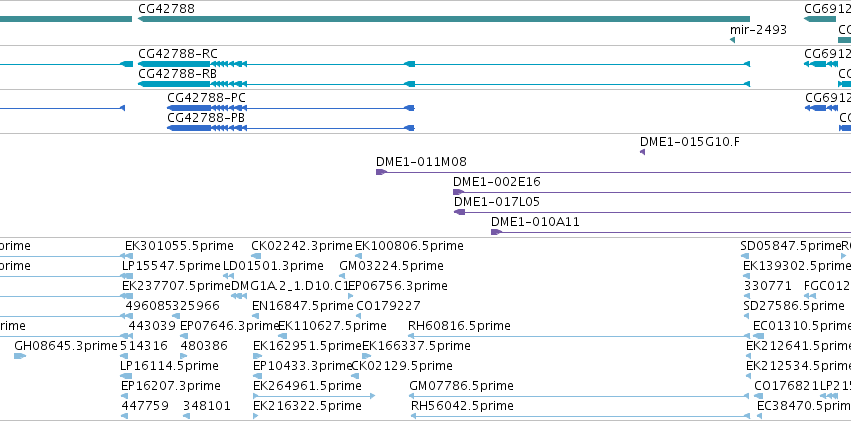Click the GH08645.3prime feature glyph
The width and height of the screenshot is (851, 421).
pyautogui.click(x=20, y=356)
